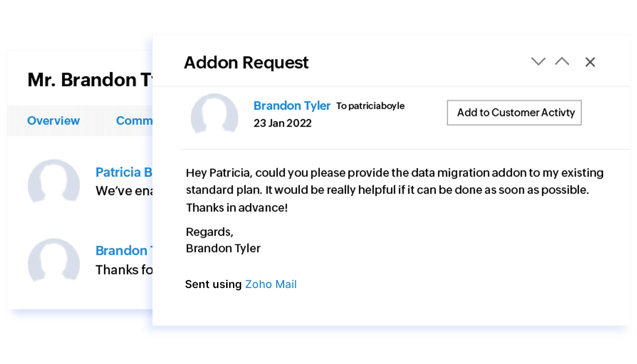Click Add to Customer Activity button
The height and width of the screenshot is (364, 637).
[x=514, y=112]
